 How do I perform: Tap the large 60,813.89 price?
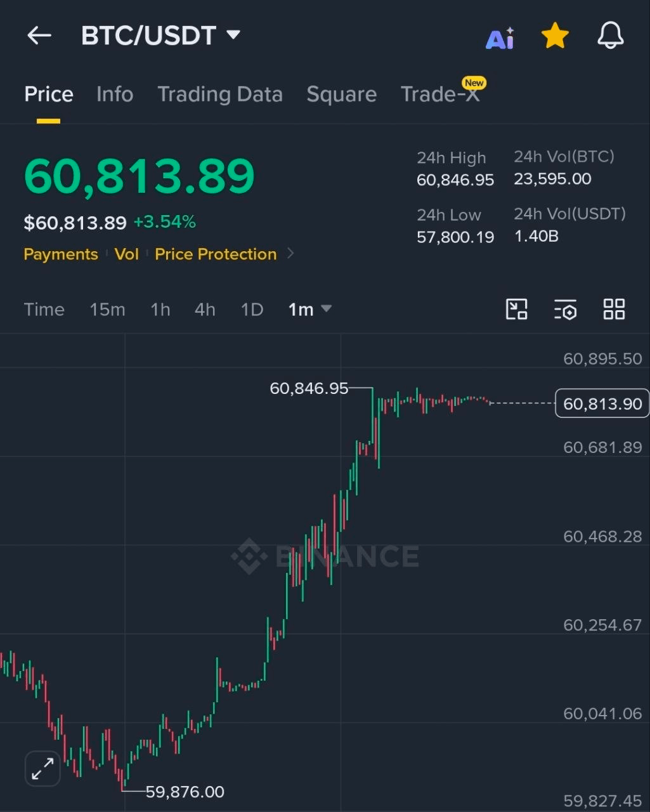(x=139, y=176)
